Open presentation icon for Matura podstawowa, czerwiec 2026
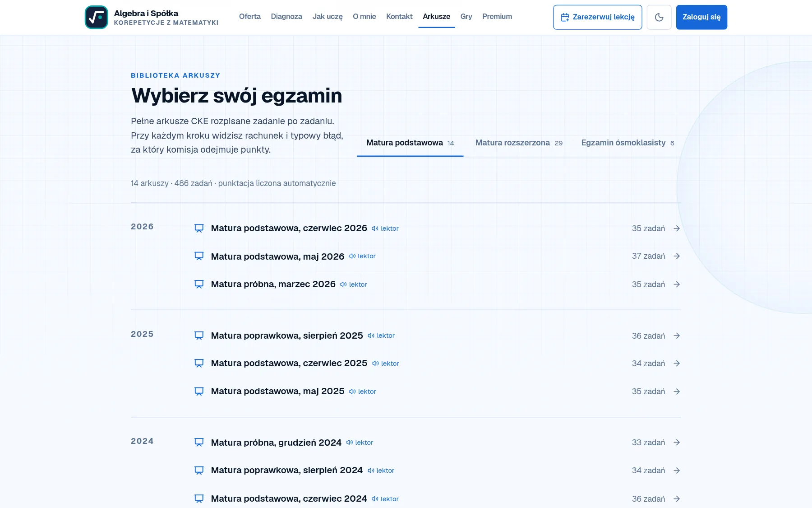The width and height of the screenshot is (812, 508). pyautogui.click(x=199, y=228)
